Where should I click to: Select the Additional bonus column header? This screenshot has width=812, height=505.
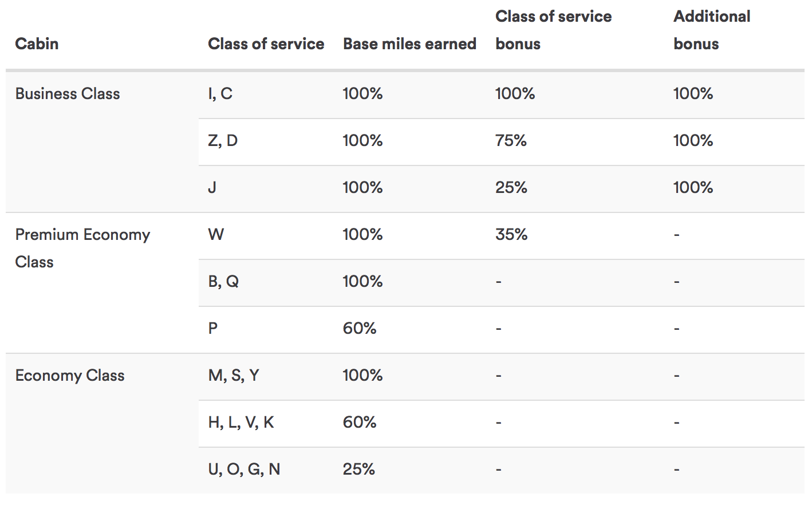point(711,30)
